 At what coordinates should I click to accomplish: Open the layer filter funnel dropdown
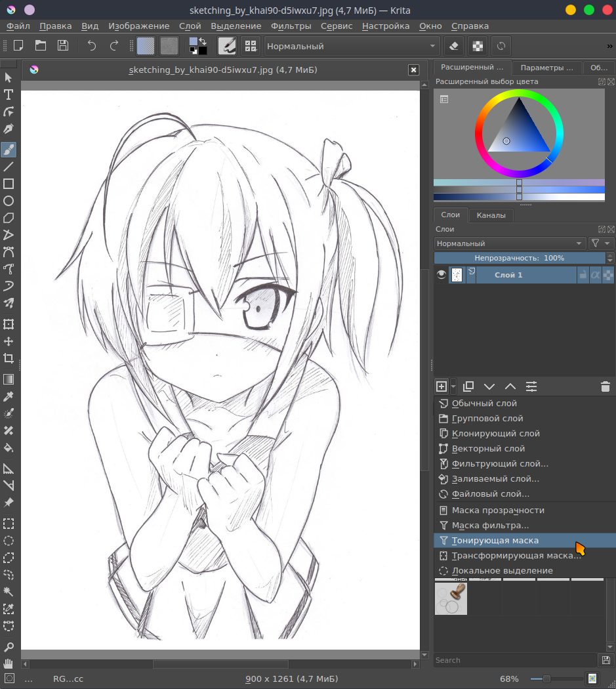point(601,243)
